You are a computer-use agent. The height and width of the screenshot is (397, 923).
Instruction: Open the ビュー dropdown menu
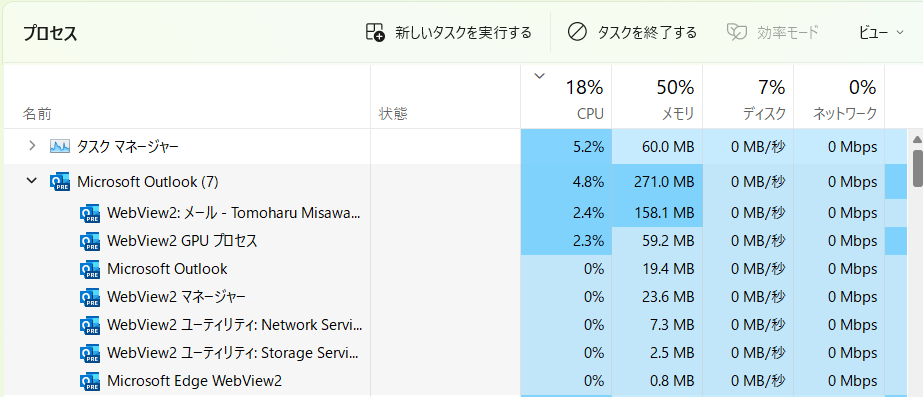tap(881, 32)
